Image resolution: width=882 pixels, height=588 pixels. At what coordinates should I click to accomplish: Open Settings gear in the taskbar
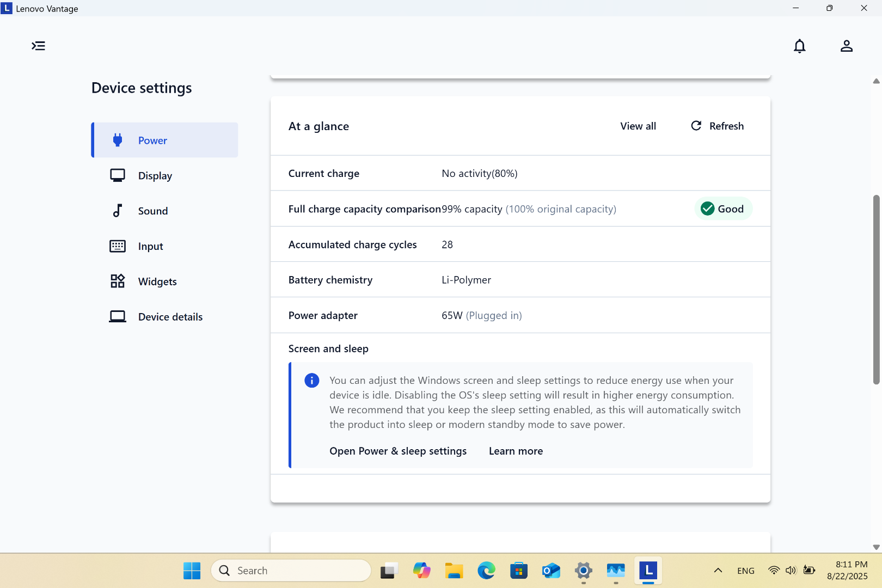coord(583,571)
